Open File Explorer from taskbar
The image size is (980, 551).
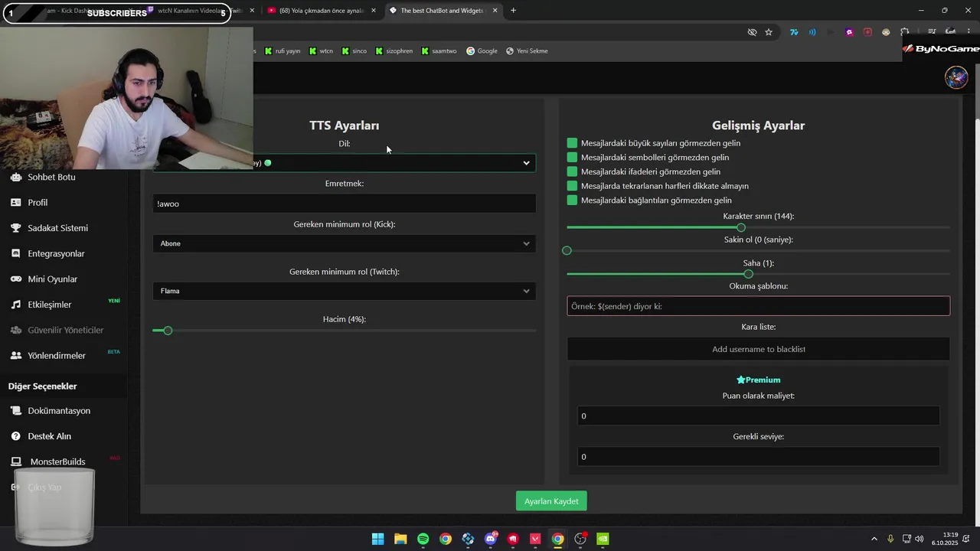(x=400, y=539)
